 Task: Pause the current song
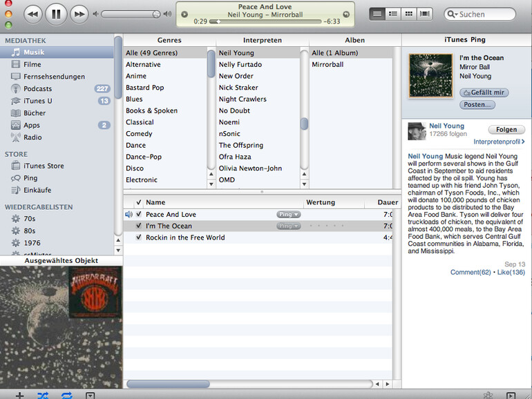click(56, 14)
